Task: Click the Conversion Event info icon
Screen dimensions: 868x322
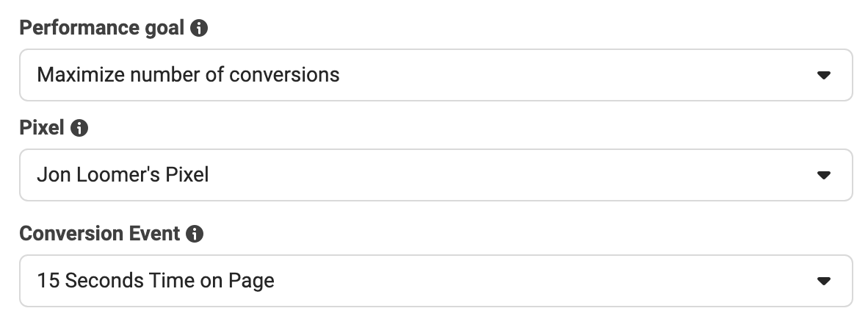Action: point(195,233)
